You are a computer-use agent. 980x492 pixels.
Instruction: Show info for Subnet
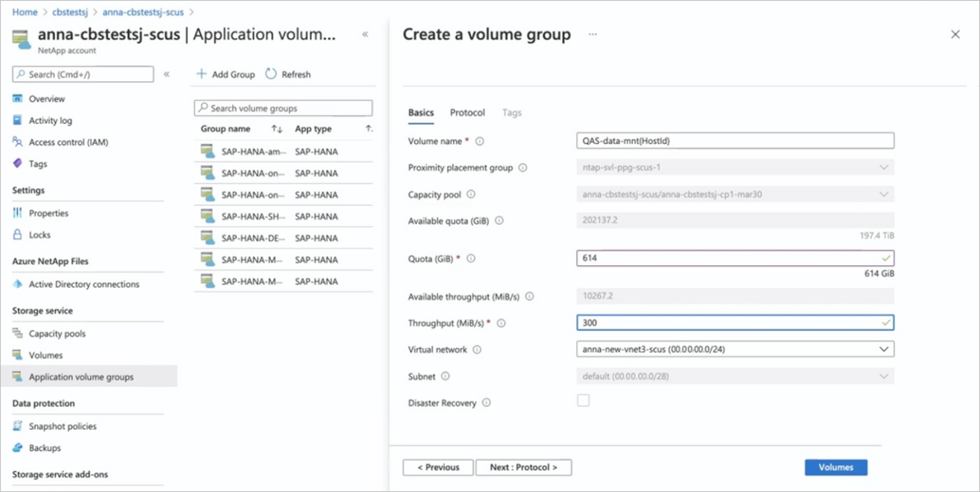(446, 376)
